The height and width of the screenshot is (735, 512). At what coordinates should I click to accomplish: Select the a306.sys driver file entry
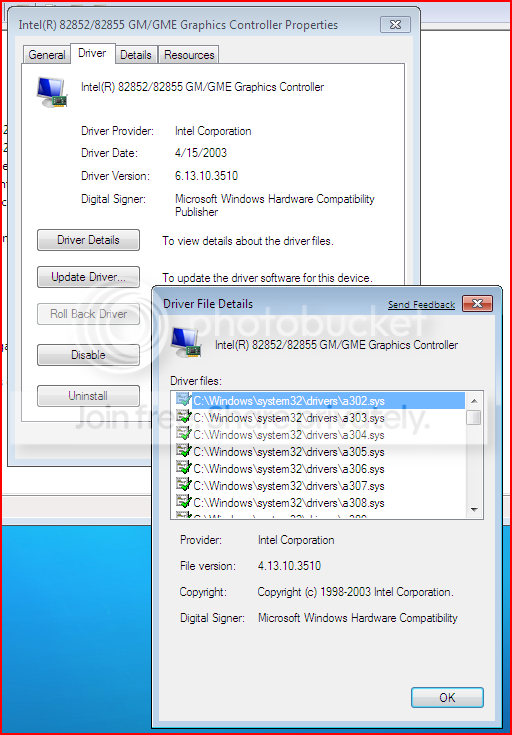pos(319,468)
